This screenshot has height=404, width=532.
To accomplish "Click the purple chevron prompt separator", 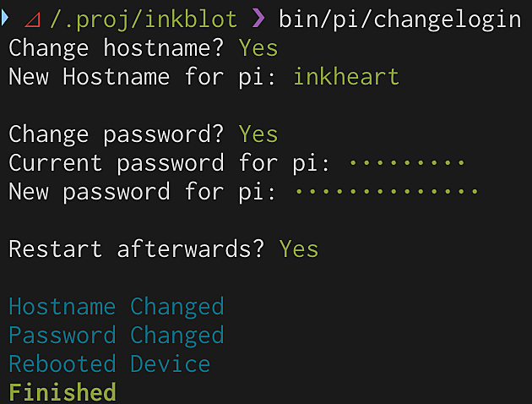I will (258, 19).
